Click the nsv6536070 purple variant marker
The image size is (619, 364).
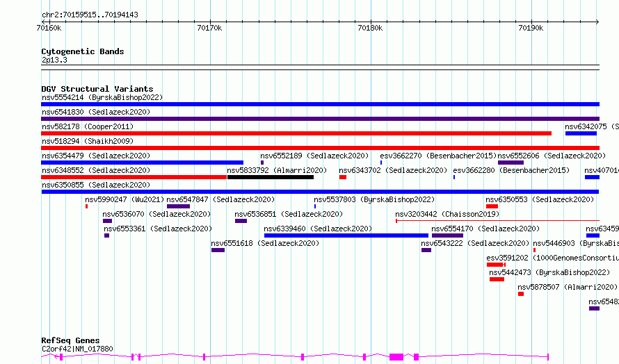[107, 221]
